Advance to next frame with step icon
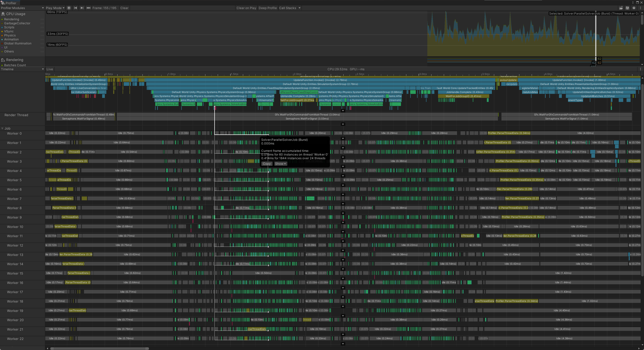The width and height of the screenshot is (644, 350). [x=82, y=8]
